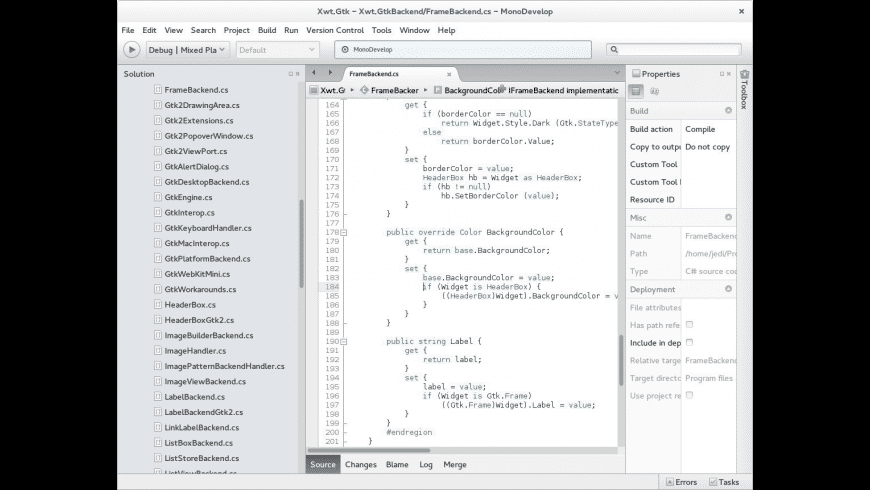Select ImagePatternBackendHandler.cs file
This screenshot has width=870, height=490.
224,366
